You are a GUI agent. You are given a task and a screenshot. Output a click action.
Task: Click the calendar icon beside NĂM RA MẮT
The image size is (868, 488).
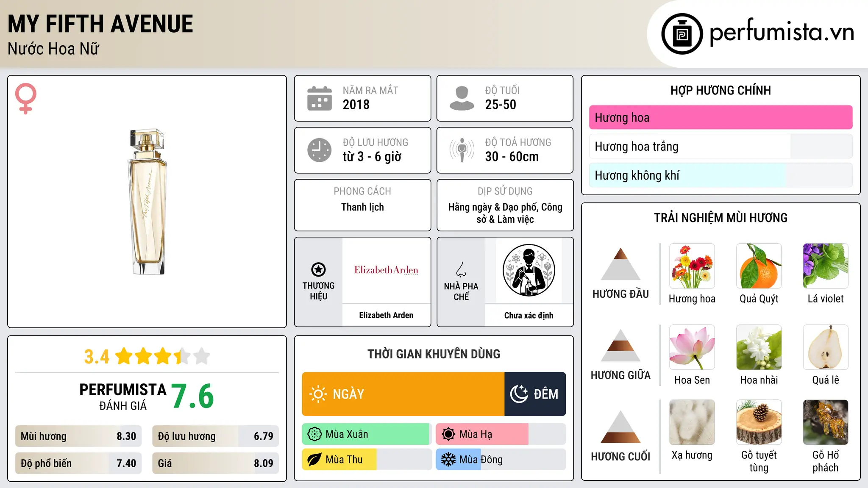(320, 98)
